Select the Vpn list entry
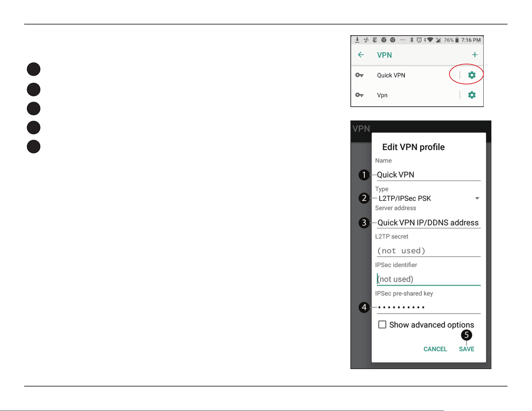Viewport: 532px width, 411px height. coord(406,95)
